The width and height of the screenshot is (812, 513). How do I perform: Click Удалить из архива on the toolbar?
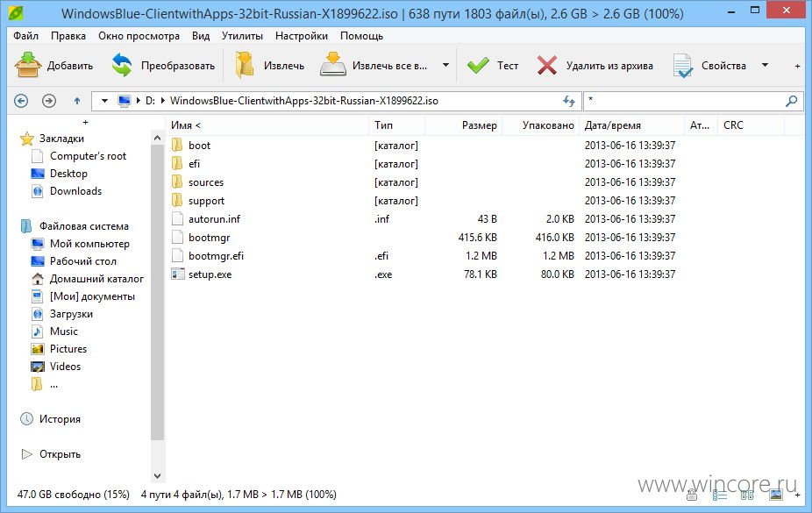pos(595,65)
